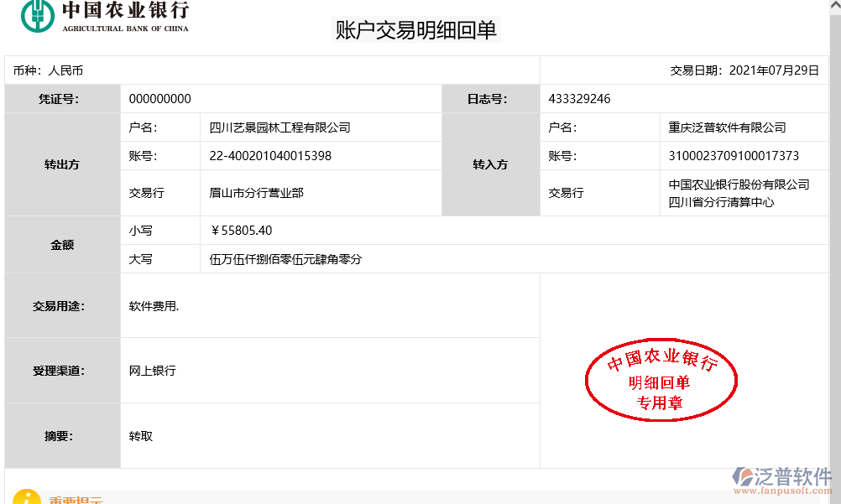
Task: Click the orange 重要提示 warning icon
Action: 26,498
